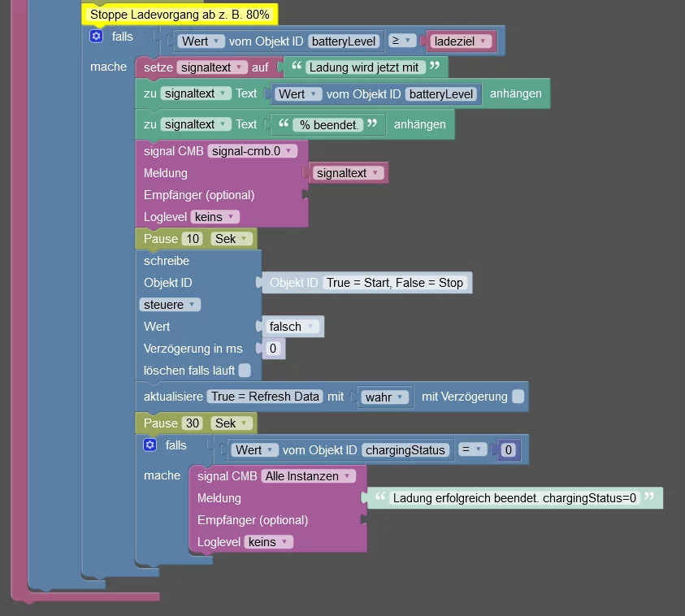
Task: Edit the 'Verzögerung in ms' value 0
Action: click(272, 349)
